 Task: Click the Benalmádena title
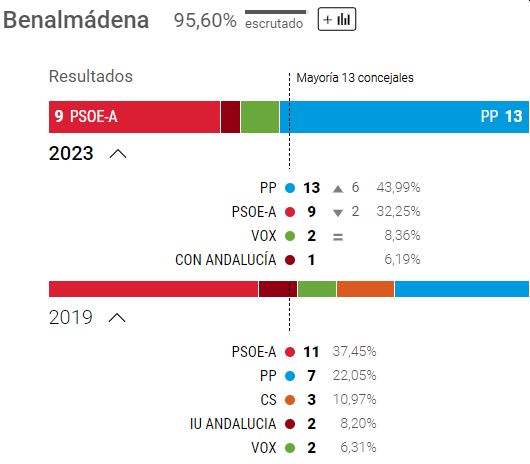pos(76,20)
